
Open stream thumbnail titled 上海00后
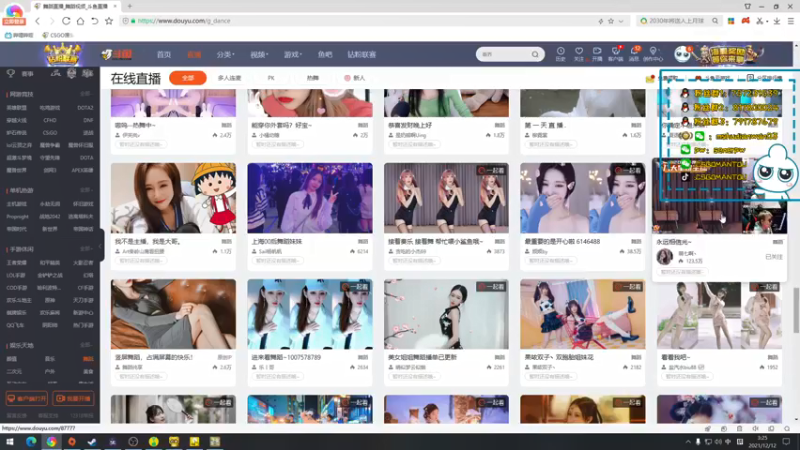(x=310, y=198)
